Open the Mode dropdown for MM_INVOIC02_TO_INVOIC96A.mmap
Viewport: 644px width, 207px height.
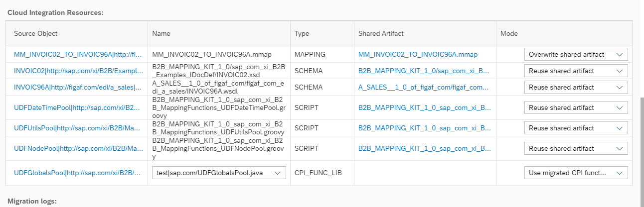point(576,54)
